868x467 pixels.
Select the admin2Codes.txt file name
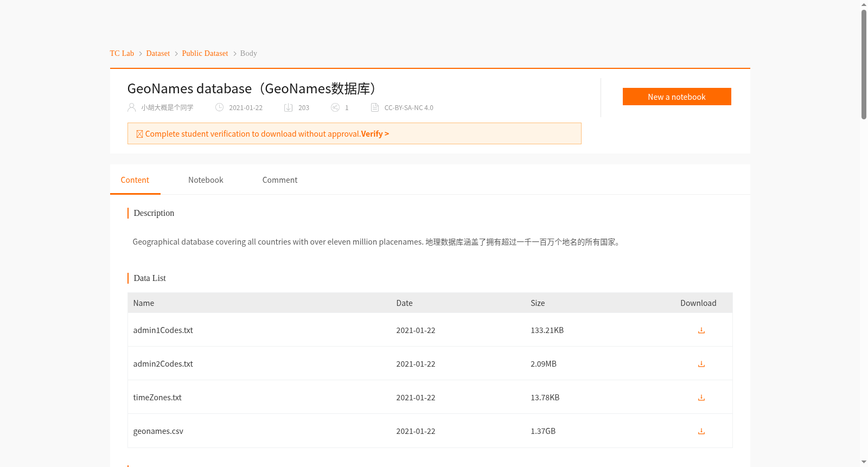pos(163,364)
